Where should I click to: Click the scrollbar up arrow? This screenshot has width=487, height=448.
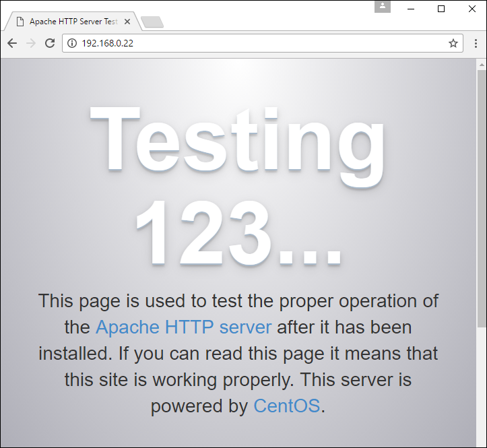pos(482,65)
